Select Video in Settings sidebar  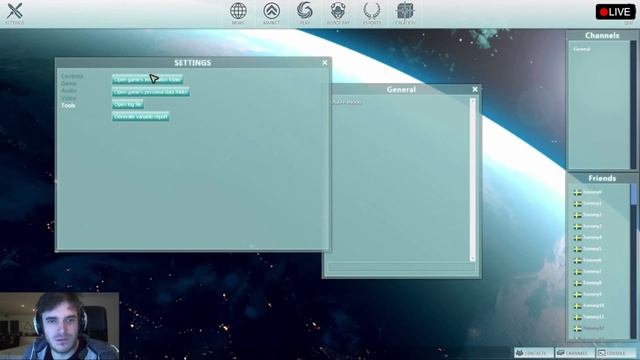[x=69, y=98]
